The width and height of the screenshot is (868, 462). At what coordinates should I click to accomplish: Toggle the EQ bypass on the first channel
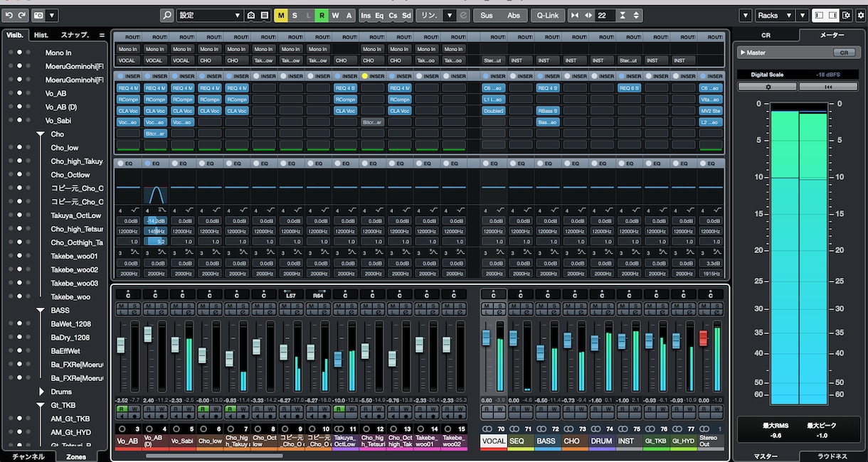[x=120, y=163]
